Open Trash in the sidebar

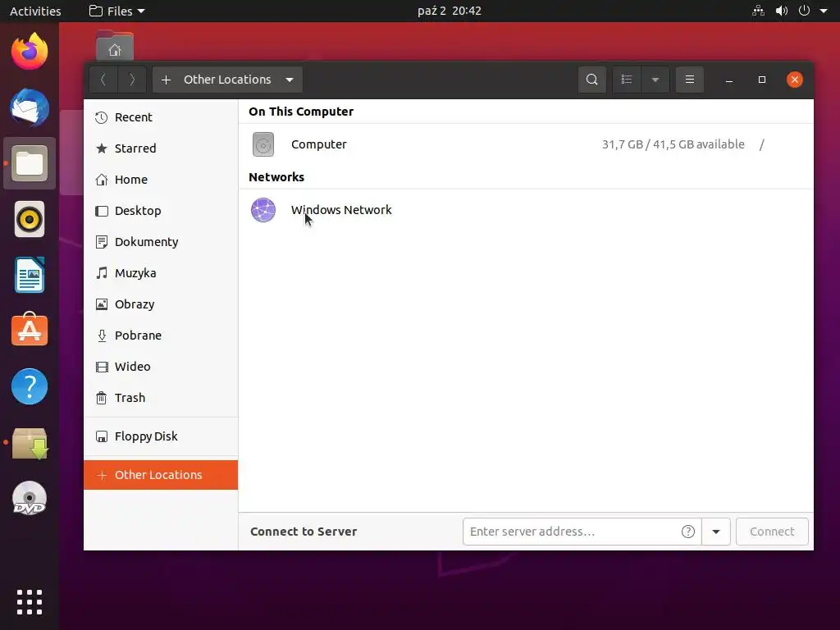pyautogui.click(x=161, y=398)
